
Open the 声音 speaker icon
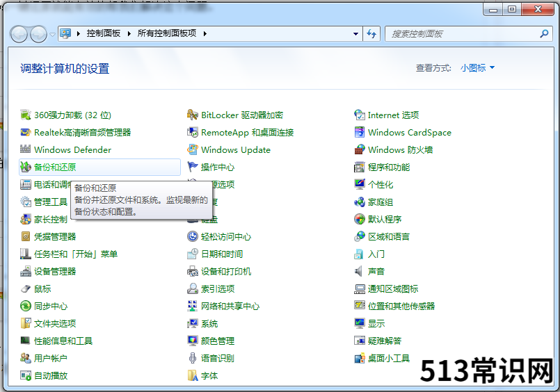(x=359, y=272)
